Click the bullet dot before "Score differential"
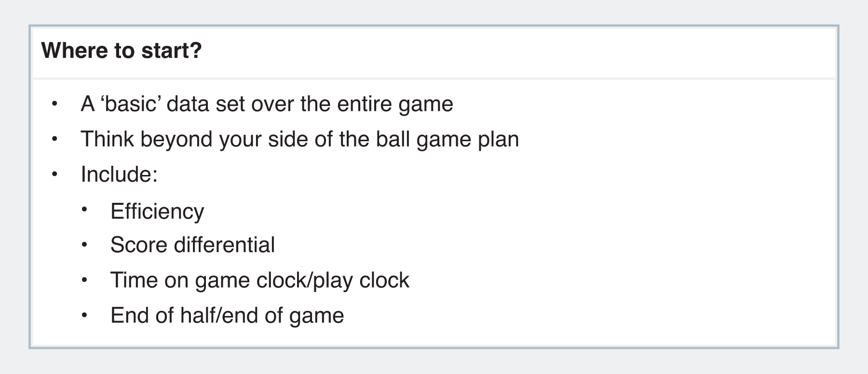Viewport: 868px width, 374px height. [84, 245]
